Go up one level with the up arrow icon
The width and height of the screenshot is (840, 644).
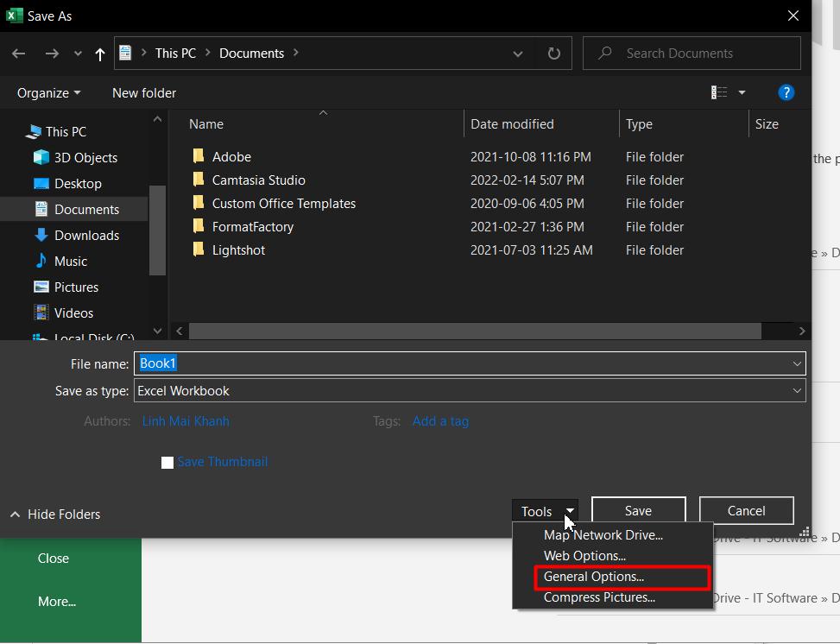[99, 53]
